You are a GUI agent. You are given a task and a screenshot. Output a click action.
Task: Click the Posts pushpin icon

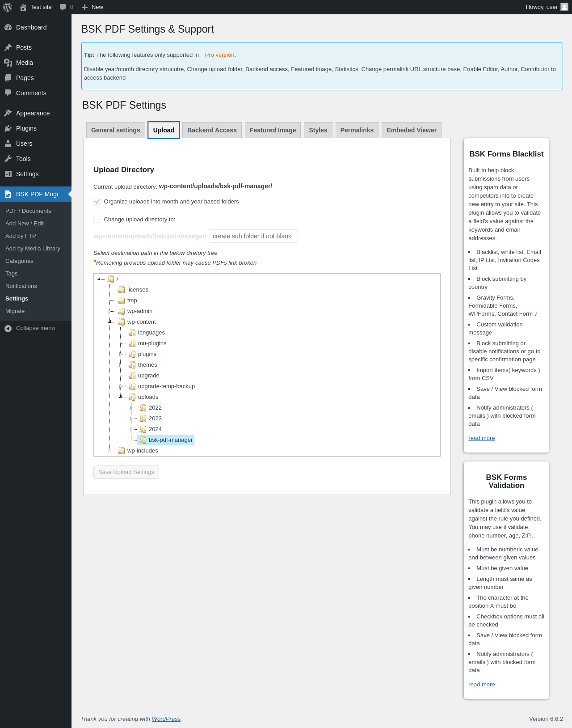pyautogui.click(x=8, y=47)
